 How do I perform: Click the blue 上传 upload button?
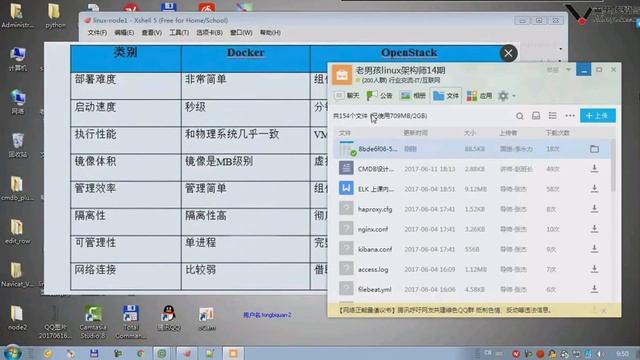coord(598,116)
